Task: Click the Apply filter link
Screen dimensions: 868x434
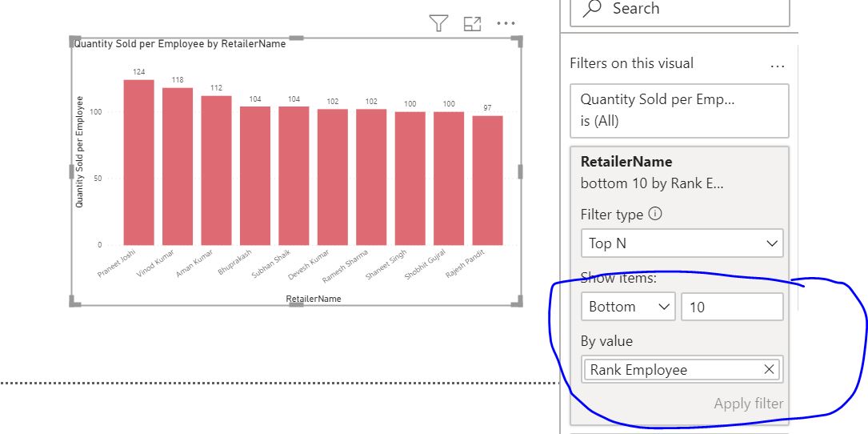Action: (749, 404)
